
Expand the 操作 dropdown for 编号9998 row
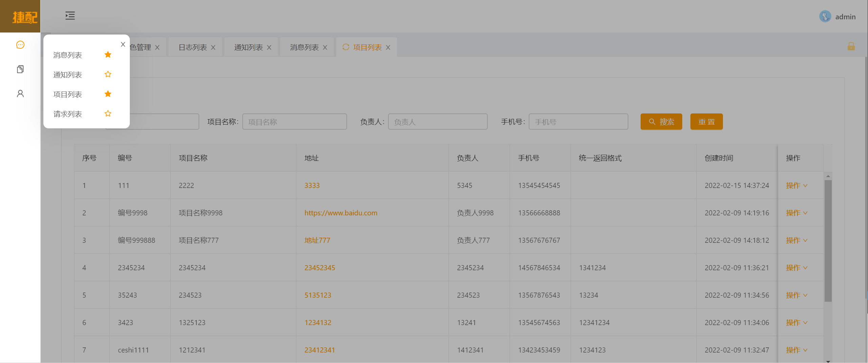pyautogui.click(x=796, y=213)
